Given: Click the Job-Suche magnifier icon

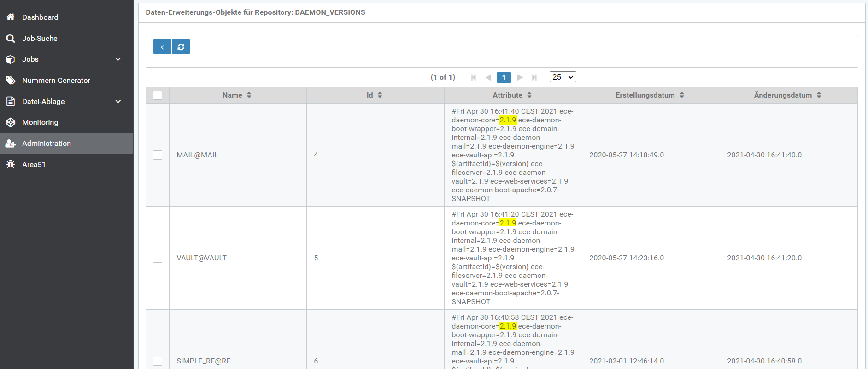Looking at the screenshot, I should coord(11,38).
